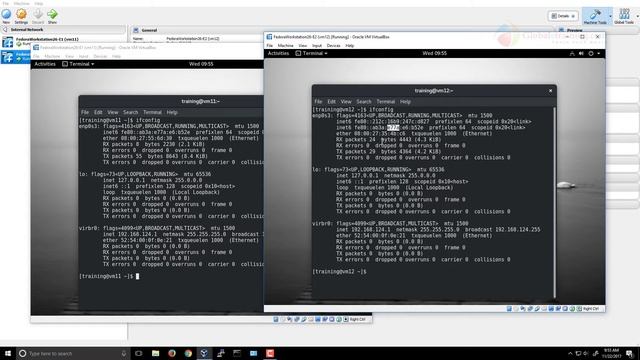640x360 pixels.
Task: Show hidden tray icons arrow
Action: tap(570, 353)
